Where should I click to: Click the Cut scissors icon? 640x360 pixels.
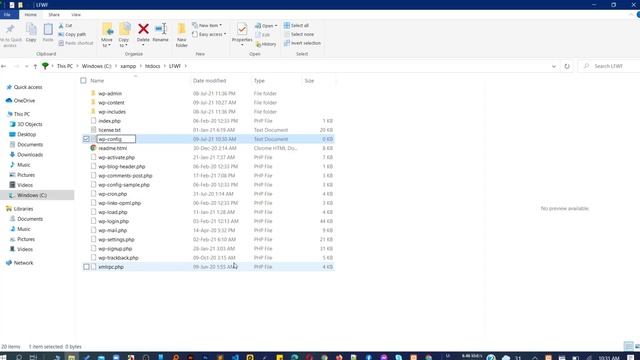point(61,25)
